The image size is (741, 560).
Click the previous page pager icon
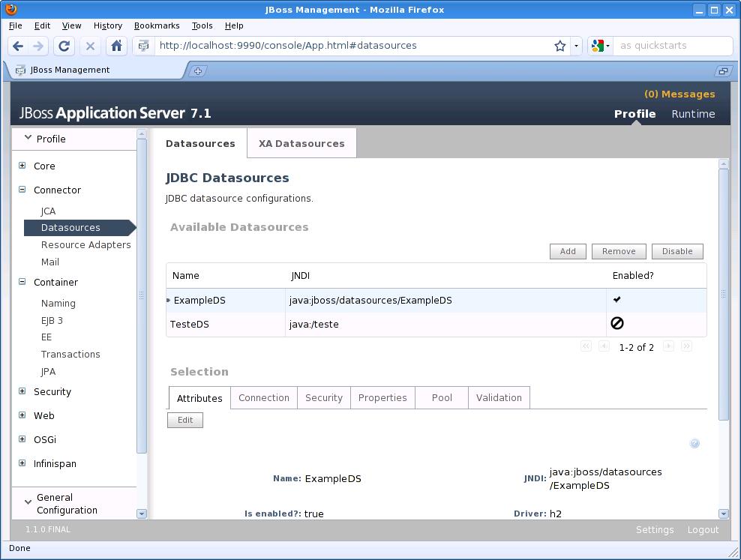(x=604, y=346)
